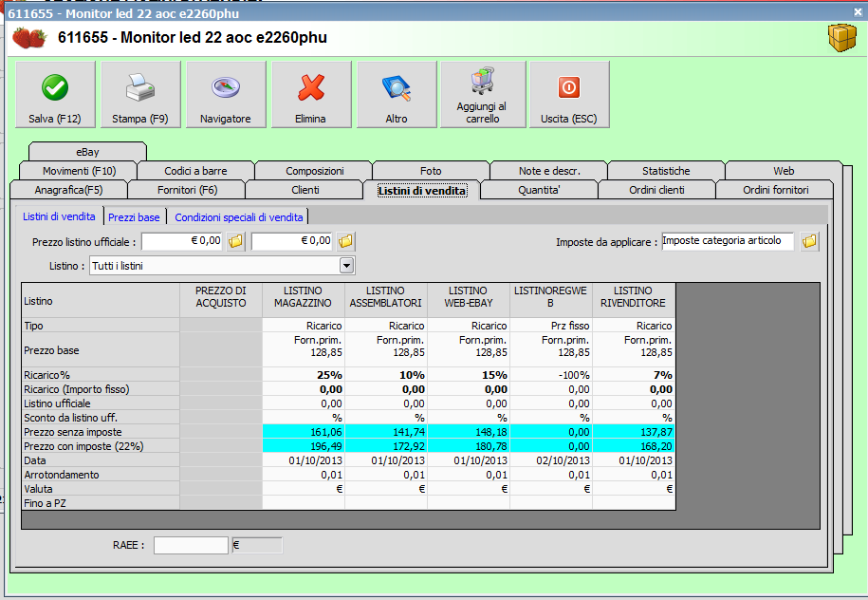Click the 137,87 price cell

click(x=634, y=432)
